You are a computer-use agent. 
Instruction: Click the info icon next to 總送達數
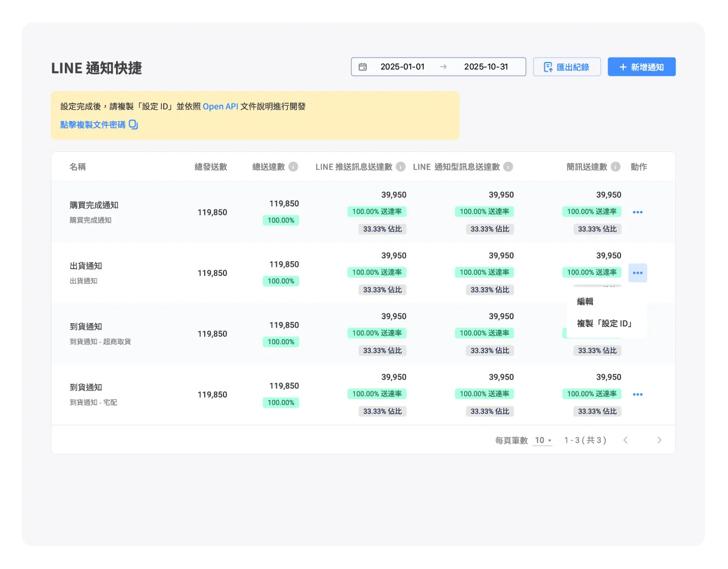click(x=293, y=167)
